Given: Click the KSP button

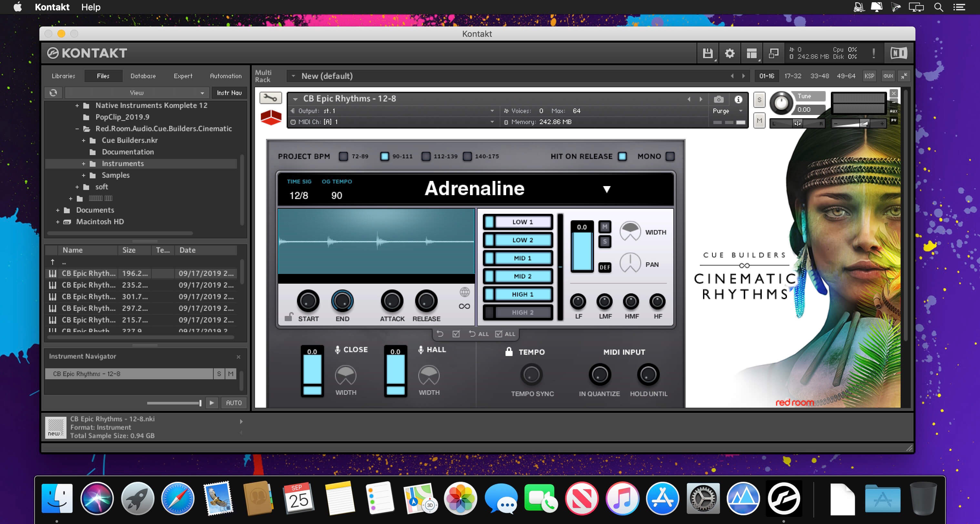Looking at the screenshot, I should click(869, 76).
